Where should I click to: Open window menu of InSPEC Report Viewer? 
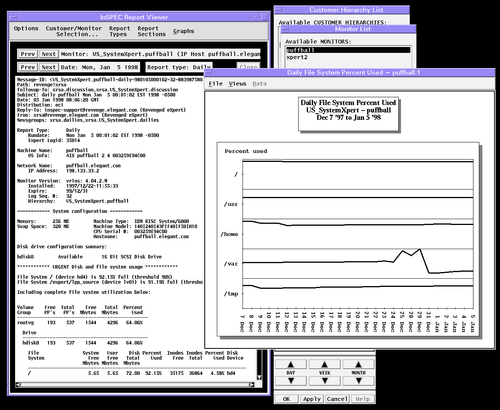(13, 17)
